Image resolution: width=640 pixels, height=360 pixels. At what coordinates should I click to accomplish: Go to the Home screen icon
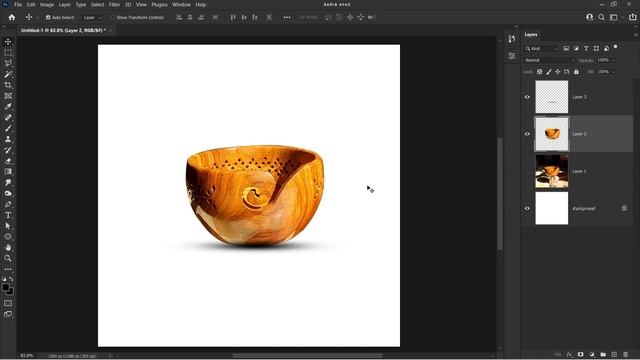pyautogui.click(x=12, y=17)
